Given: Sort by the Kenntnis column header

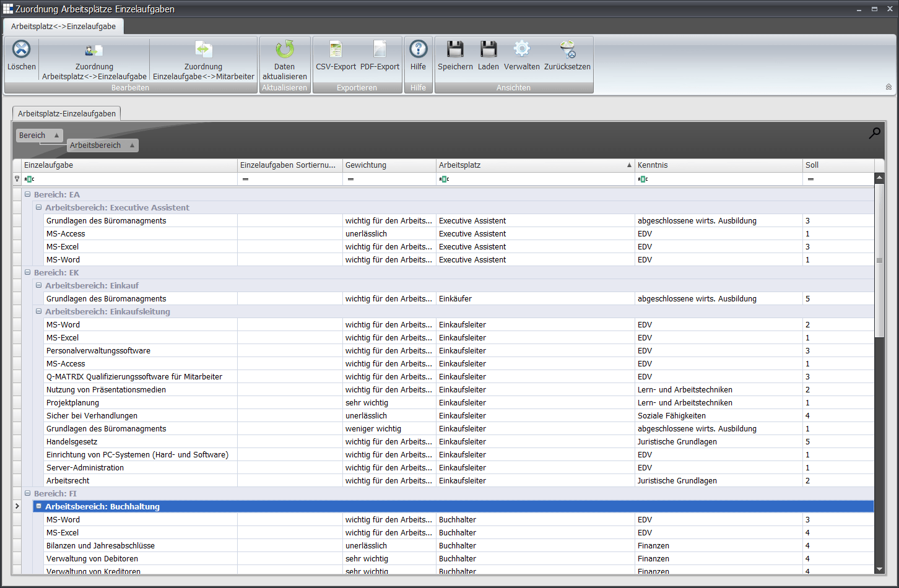Looking at the screenshot, I should [718, 165].
